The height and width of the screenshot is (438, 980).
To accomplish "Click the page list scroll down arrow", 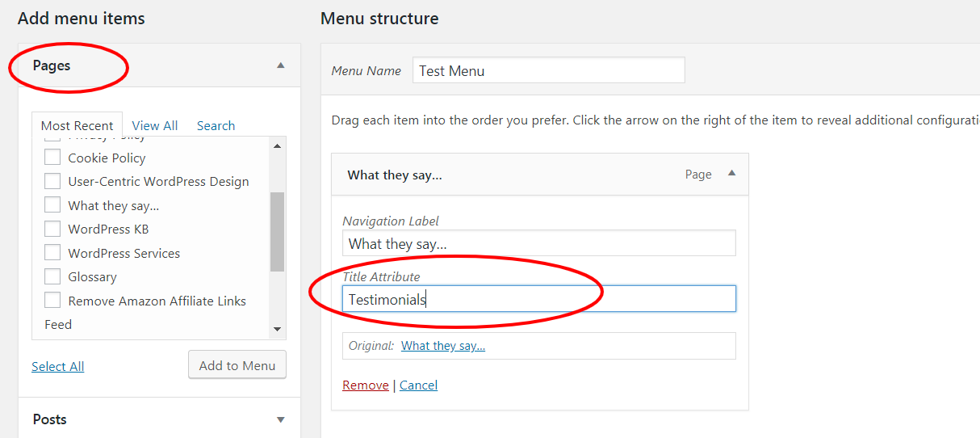I will click(x=277, y=329).
